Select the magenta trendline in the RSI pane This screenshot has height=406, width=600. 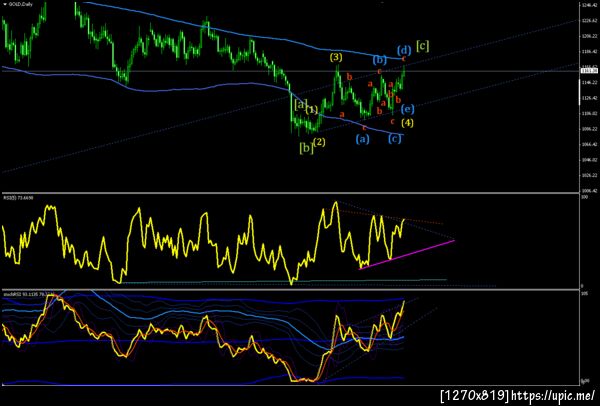point(407,254)
